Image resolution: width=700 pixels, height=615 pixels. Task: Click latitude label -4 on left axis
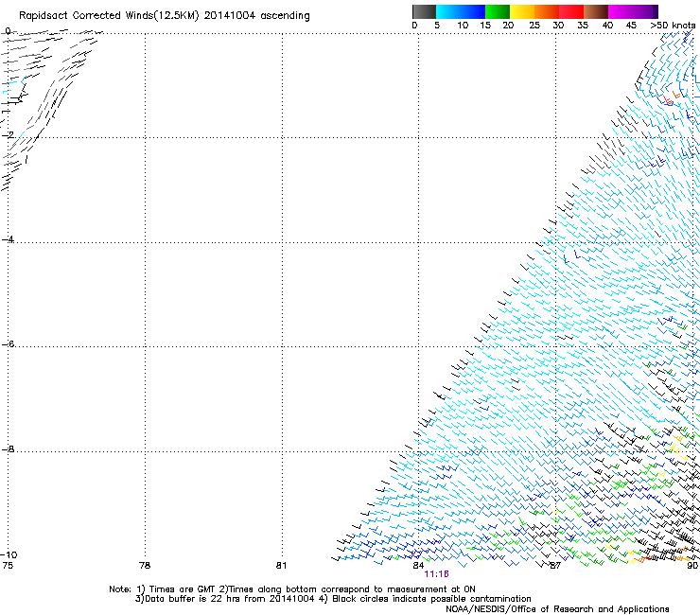(x=8, y=239)
